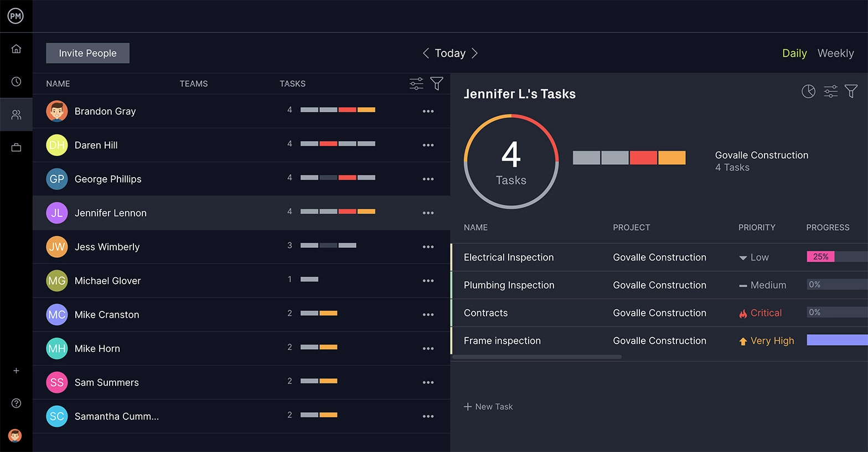Open the Home icon in sidebar
The width and height of the screenshot is (868, 452).
pos(16,49)
